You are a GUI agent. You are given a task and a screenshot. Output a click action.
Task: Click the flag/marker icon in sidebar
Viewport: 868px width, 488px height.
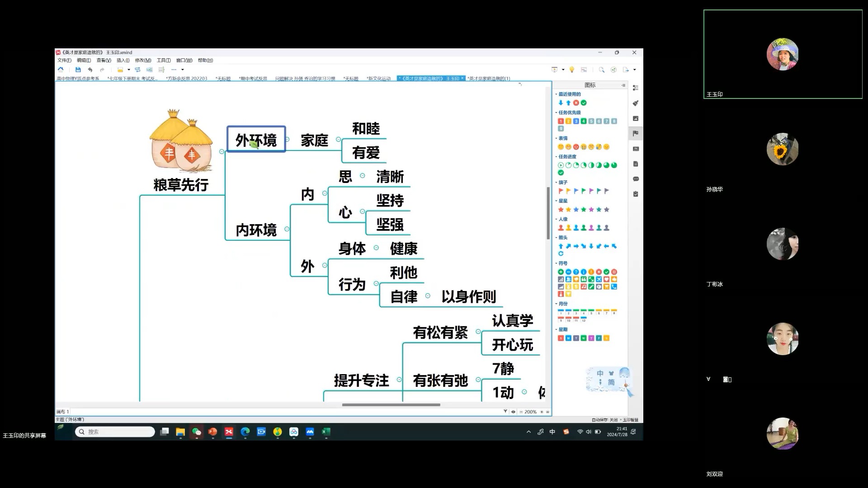[x=635, y=133]
